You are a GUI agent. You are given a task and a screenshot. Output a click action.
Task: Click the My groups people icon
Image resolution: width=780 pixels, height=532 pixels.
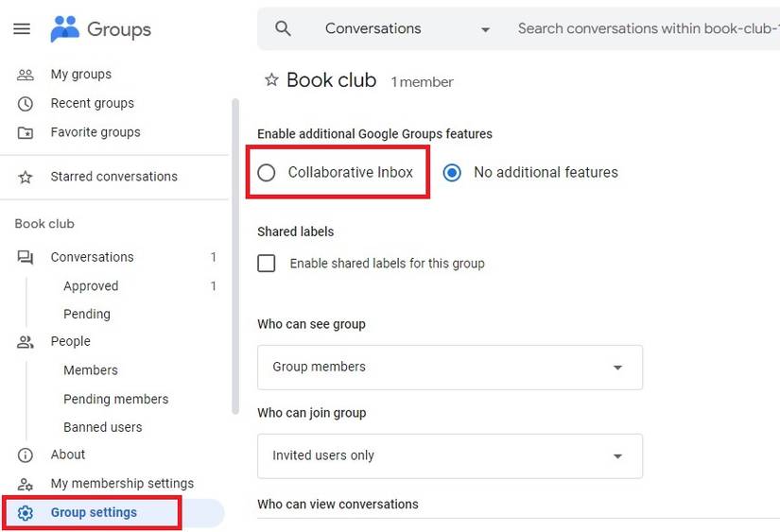pyautogui.click(x=26, y=75)
